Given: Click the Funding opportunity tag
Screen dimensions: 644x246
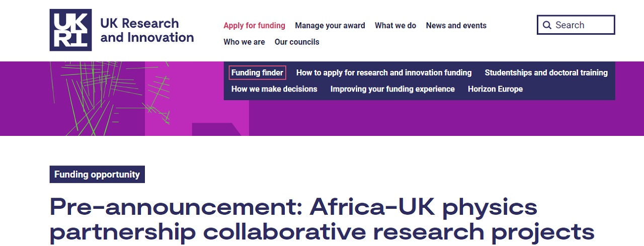Looking at the screenshot, I should pyautogui.click(x=97, y=175).
